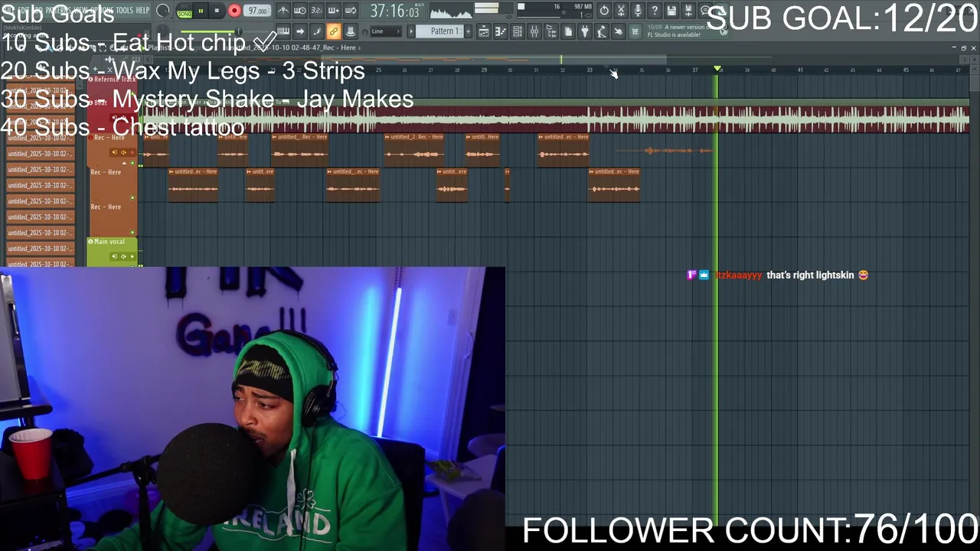Click the FOLLOWER COUNT:76/100 overlay text
This screenshot has height=551, width=980.
[x=750, y=530]
